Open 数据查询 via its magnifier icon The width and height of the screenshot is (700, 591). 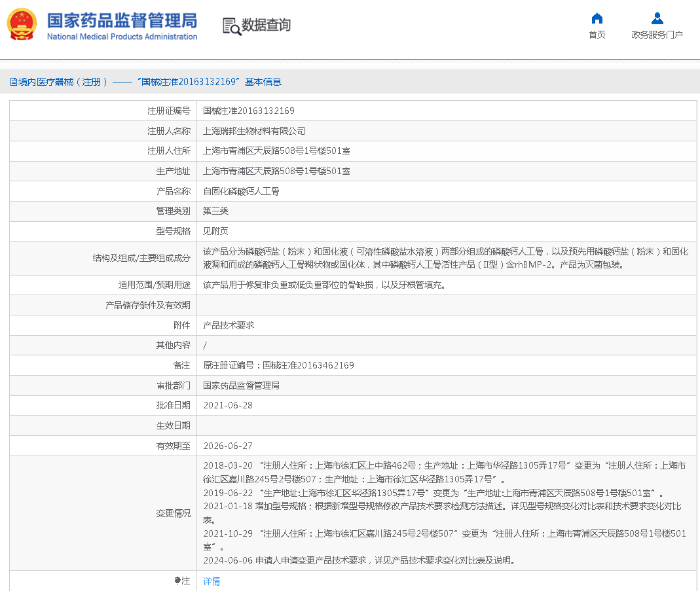coord(230,26)
